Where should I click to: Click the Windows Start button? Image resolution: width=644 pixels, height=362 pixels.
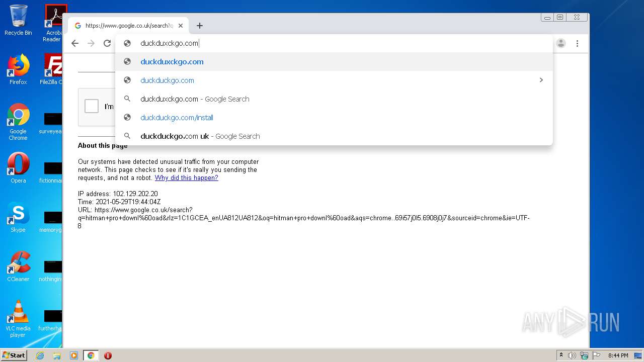point(14,355)
